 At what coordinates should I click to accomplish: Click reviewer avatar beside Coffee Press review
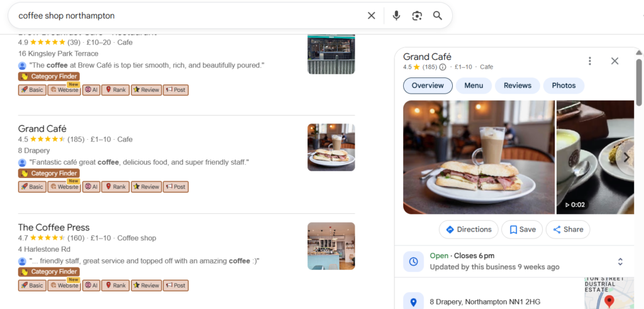pos(22,261)
